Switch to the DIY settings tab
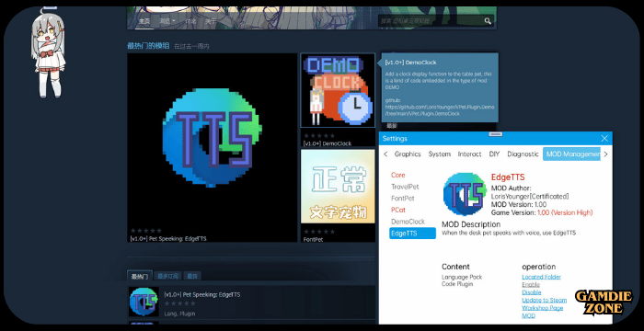Image resolution: width=644 pixels, height=331 pixels. point(494,154)
